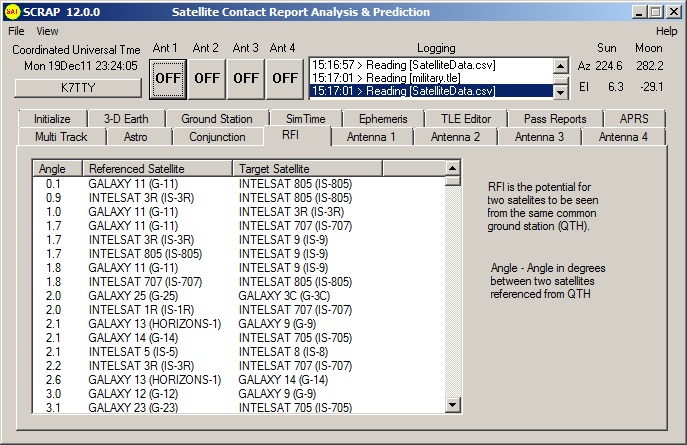Click the SAI application icon in title bar

[x=12, y=12]
